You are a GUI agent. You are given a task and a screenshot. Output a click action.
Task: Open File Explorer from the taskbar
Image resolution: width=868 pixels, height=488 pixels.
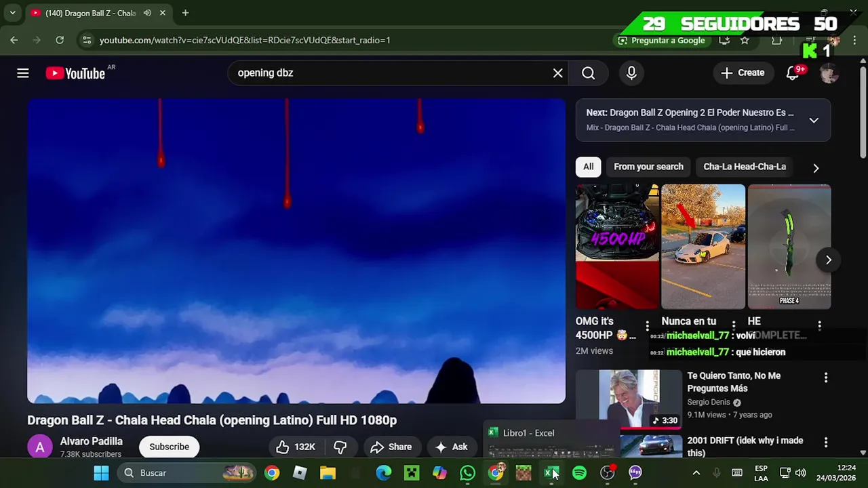click(x=328, y=473)
